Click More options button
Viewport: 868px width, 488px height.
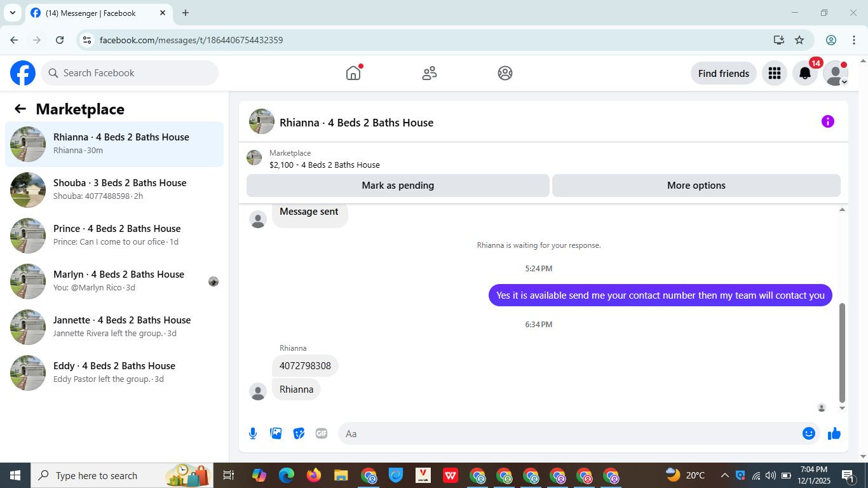tap(696, 186)
